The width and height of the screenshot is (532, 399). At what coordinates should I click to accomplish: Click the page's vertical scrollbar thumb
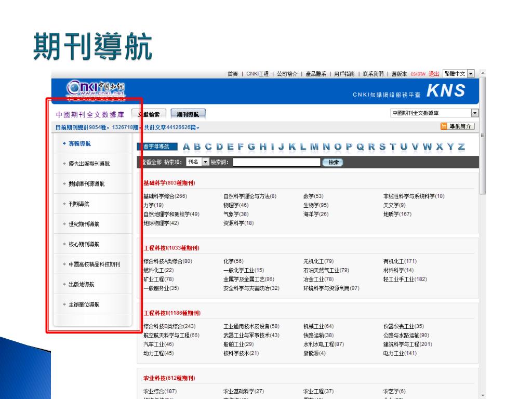(483, 136)
